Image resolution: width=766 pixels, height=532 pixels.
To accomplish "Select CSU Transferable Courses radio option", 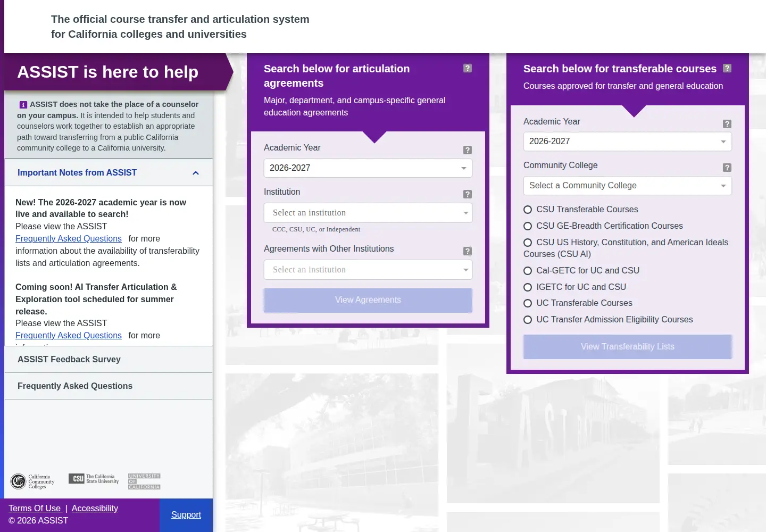I will [528, 210].
